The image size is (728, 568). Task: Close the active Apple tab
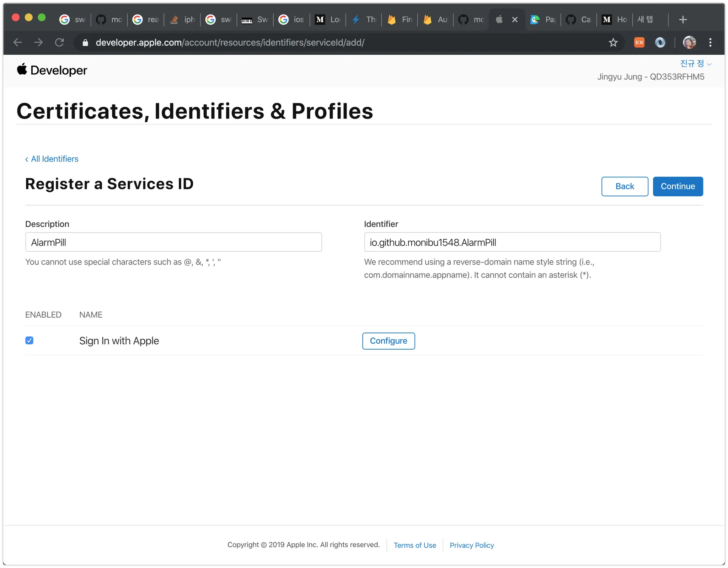(515, 20)
